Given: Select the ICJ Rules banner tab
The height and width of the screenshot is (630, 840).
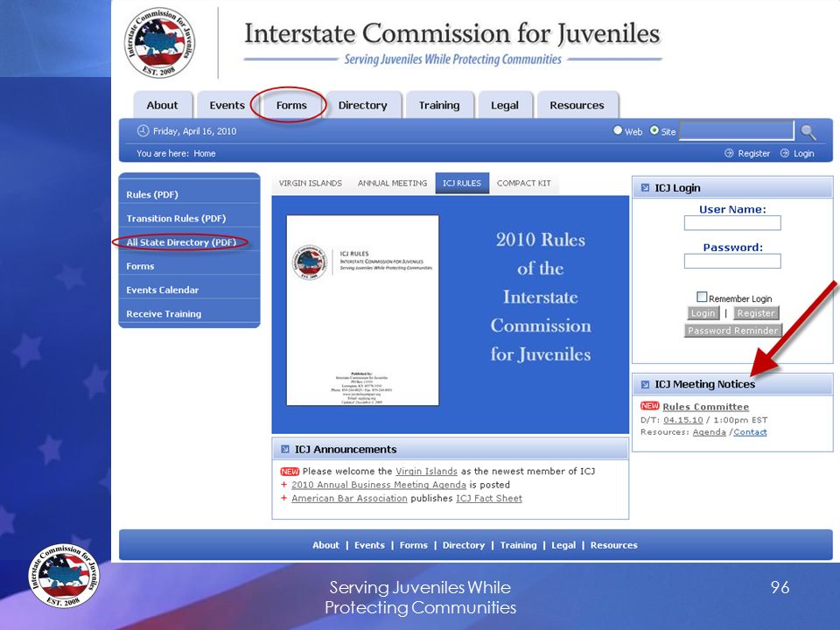Looking at the screenshot, I should pos(462,183).
